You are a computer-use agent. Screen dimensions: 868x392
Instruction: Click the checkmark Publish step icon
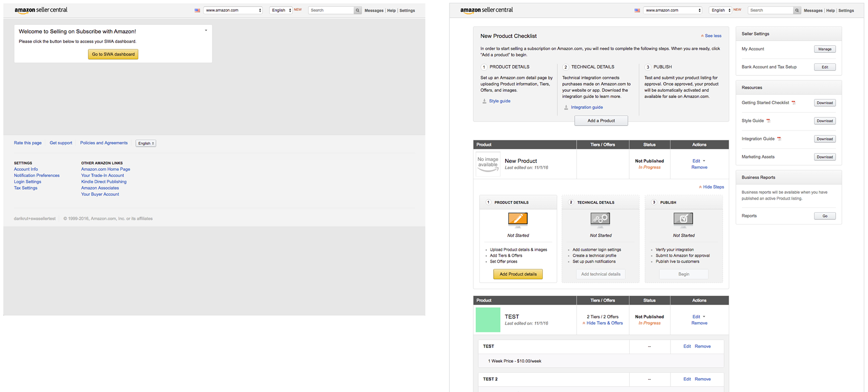pos(684,219)
